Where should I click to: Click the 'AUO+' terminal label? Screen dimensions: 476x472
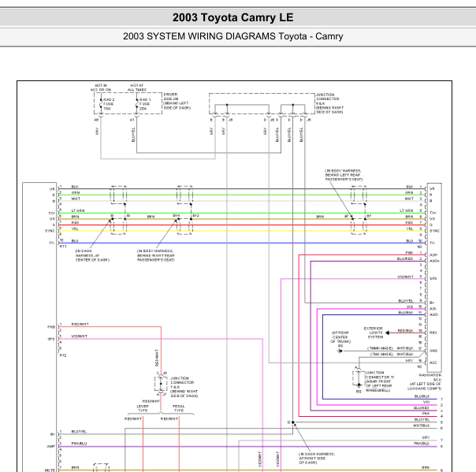(x=434, y=261)
